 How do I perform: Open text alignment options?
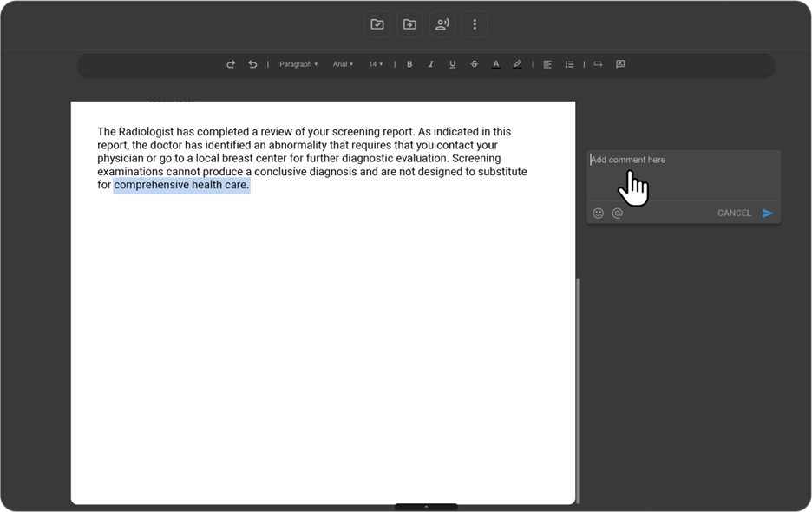click(547, 64)
